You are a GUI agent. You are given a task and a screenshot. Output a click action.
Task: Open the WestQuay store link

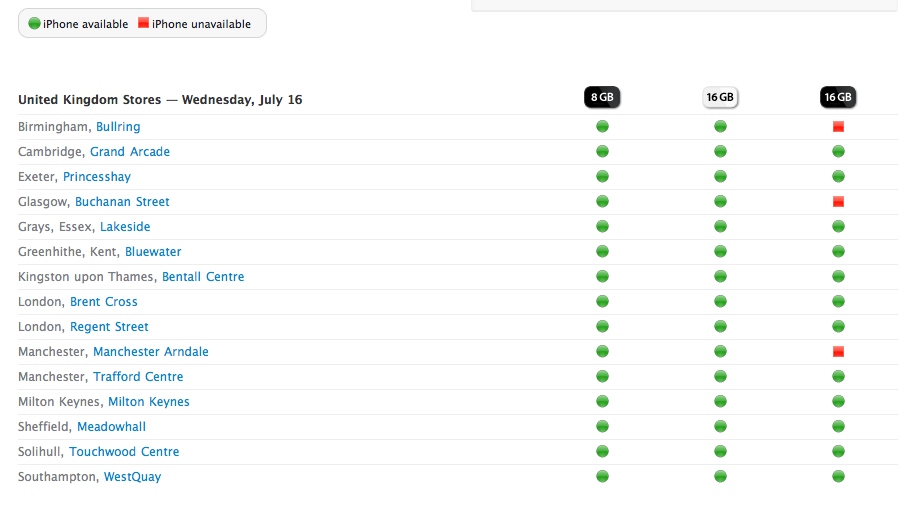133,477
